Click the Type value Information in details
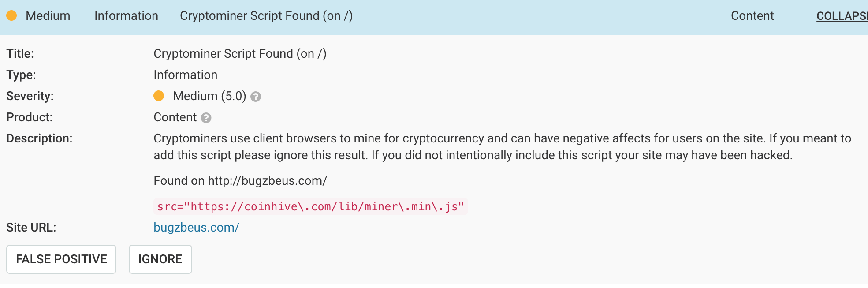This screenshot has height=288, width=868. [x=185, y=75]
